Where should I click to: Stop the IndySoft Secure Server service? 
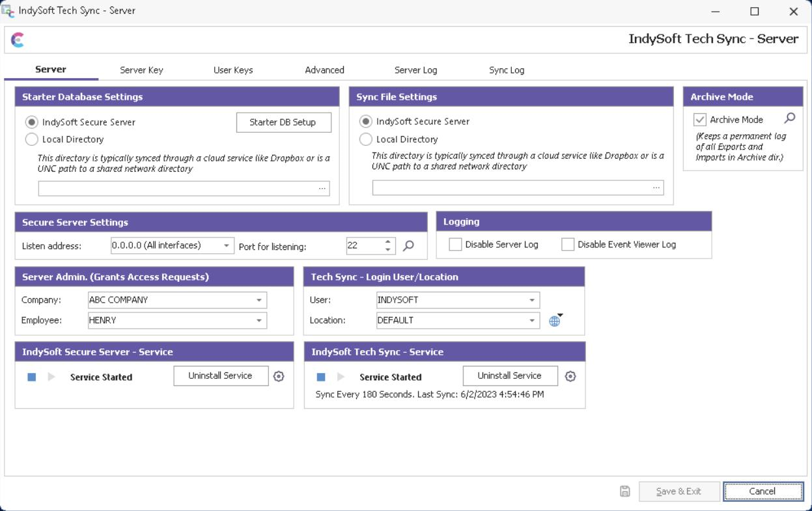[31, 377]
